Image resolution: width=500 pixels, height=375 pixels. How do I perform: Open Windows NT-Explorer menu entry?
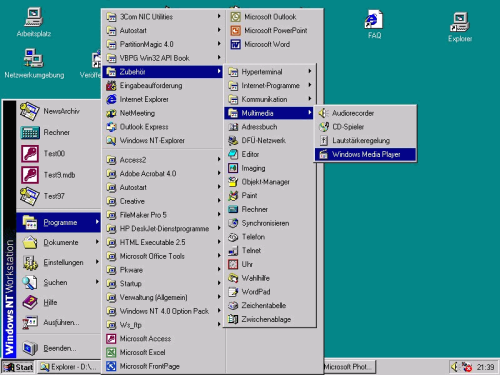tap(162, 140)
